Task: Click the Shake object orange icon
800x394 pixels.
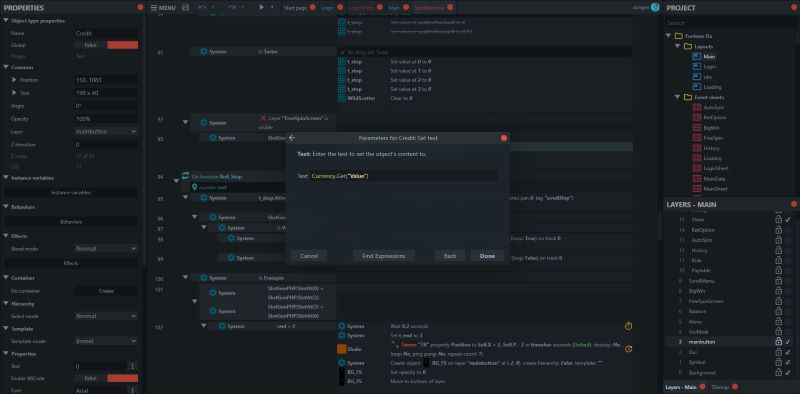Action: click(x=342, y=350)
